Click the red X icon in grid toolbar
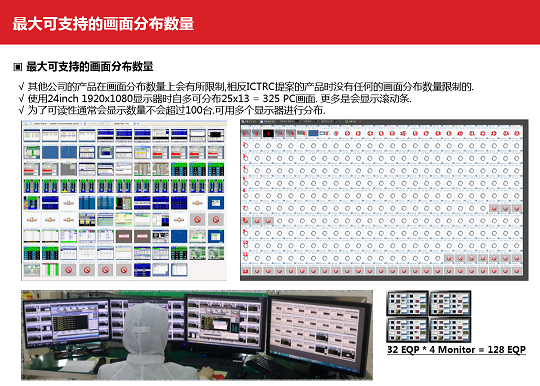This screenshot has height=386, width=540. click(360, 122)
